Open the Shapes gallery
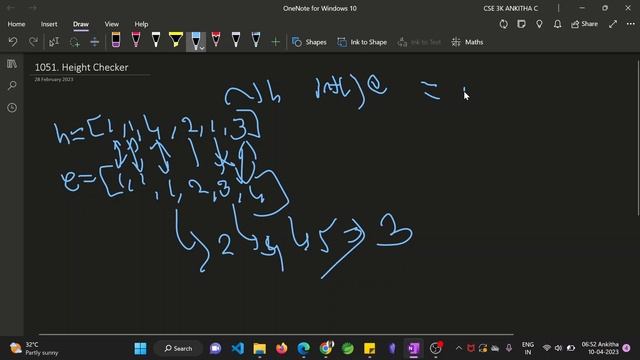Viewport: 640px width, 360px height. pyautogui.click(x=309, y=42)
